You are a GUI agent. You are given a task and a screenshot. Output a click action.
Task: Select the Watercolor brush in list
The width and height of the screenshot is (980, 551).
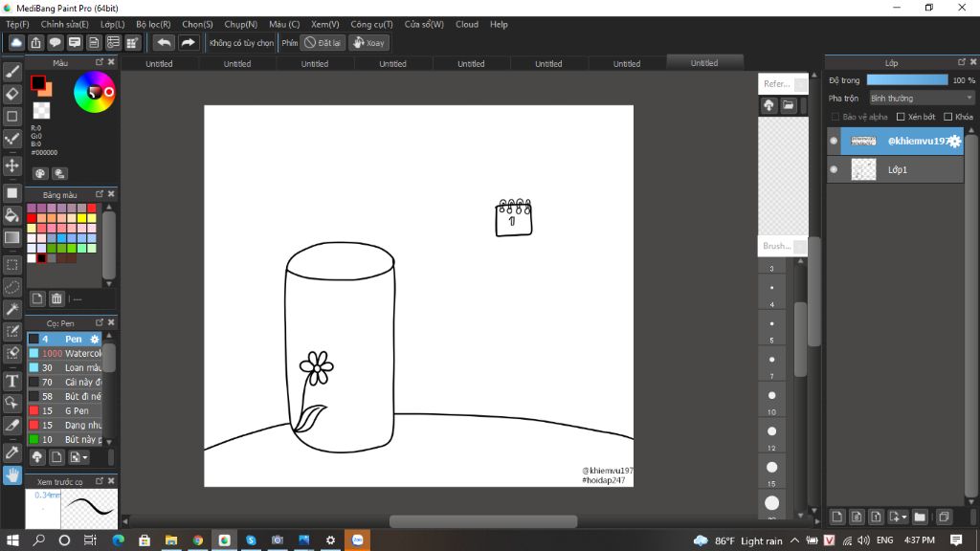pyautogui.click(x=65, y=354)
